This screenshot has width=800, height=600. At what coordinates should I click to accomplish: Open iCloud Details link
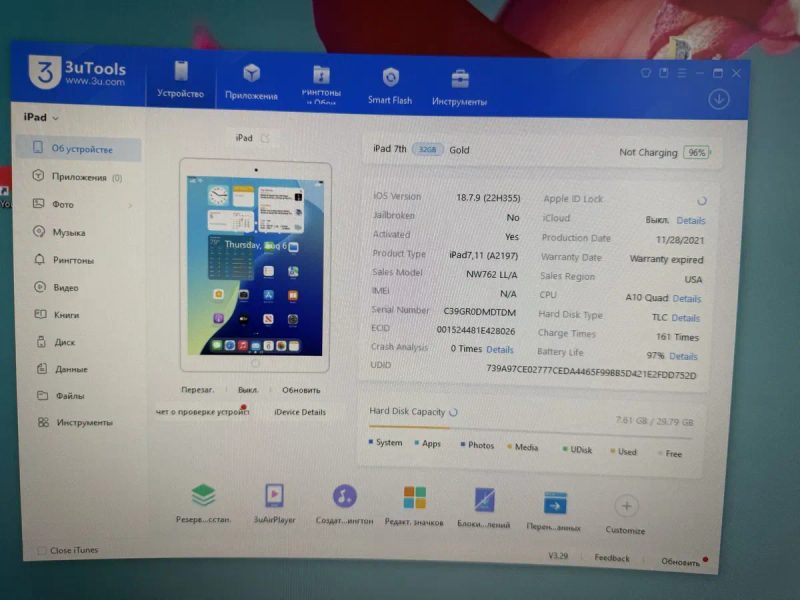coord(691,220)
